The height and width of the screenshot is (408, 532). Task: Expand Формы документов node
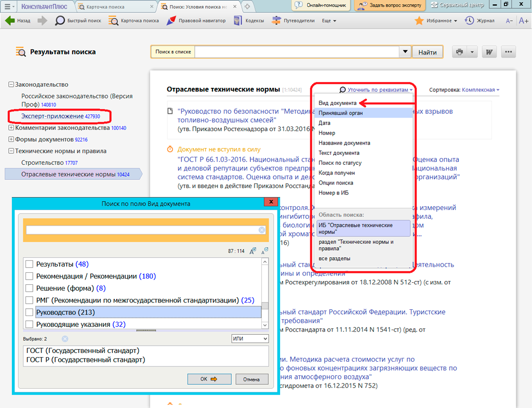point(11,139)
